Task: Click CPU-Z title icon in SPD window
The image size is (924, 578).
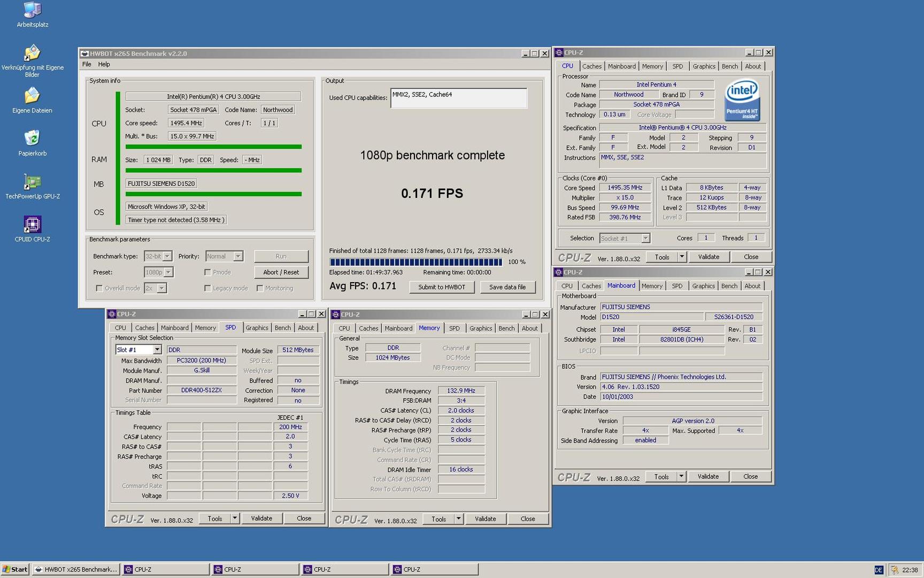Action: pos(112,314)
